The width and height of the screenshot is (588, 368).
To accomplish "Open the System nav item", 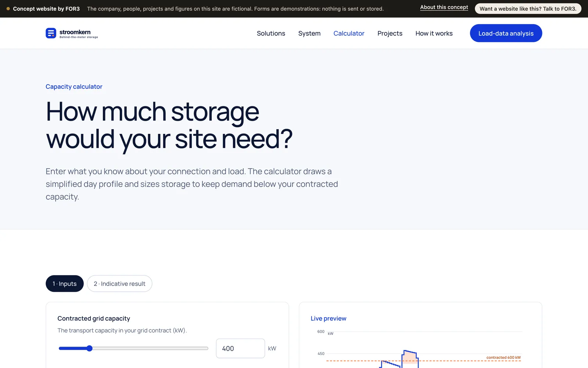I will coord(309,33).
